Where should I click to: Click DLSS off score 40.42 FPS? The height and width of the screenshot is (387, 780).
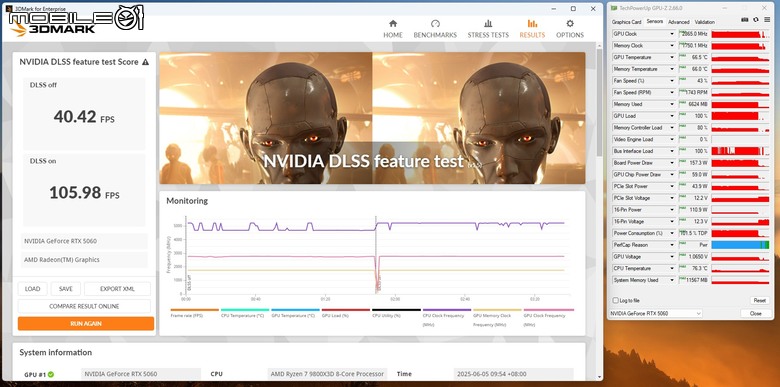84,117
